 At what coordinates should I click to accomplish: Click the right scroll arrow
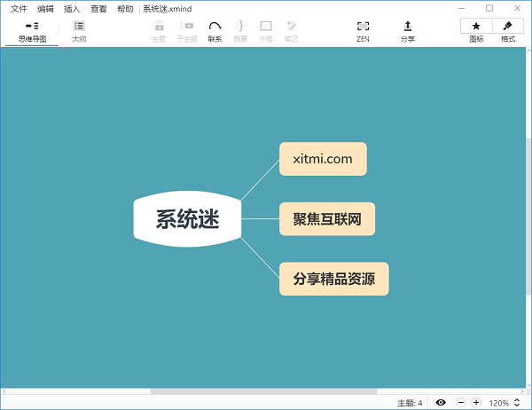522,391
